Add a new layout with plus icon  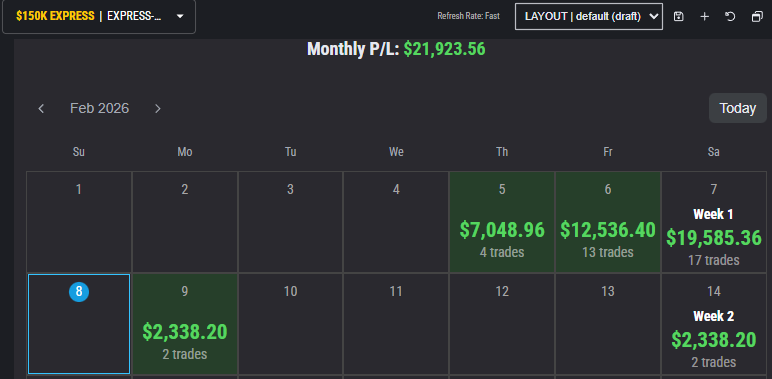pos(705,17)
